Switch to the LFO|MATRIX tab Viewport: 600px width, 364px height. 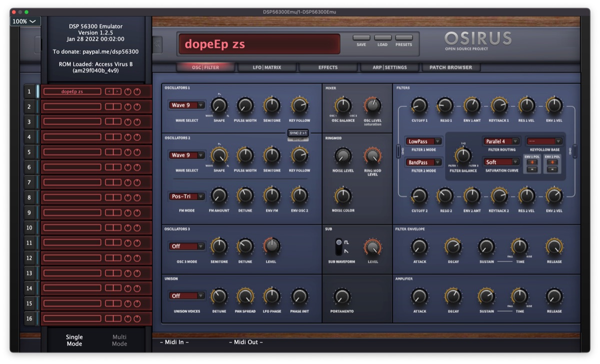[266, 67]
